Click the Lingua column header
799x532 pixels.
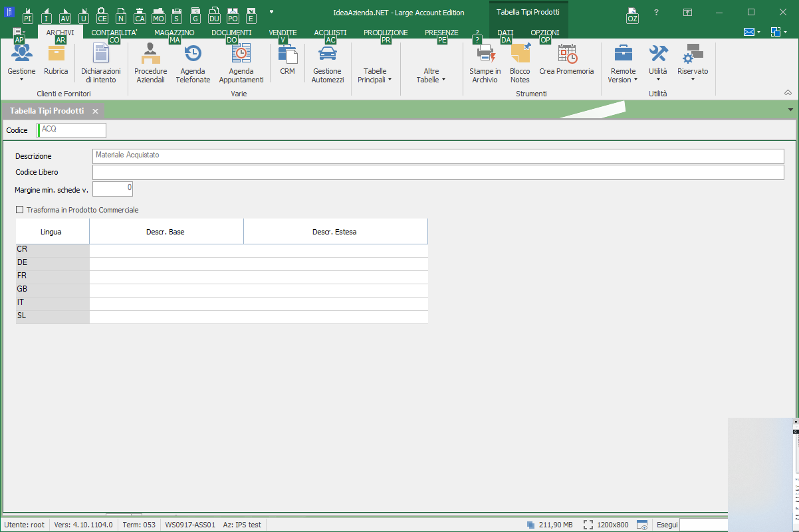tap(52, 232)
